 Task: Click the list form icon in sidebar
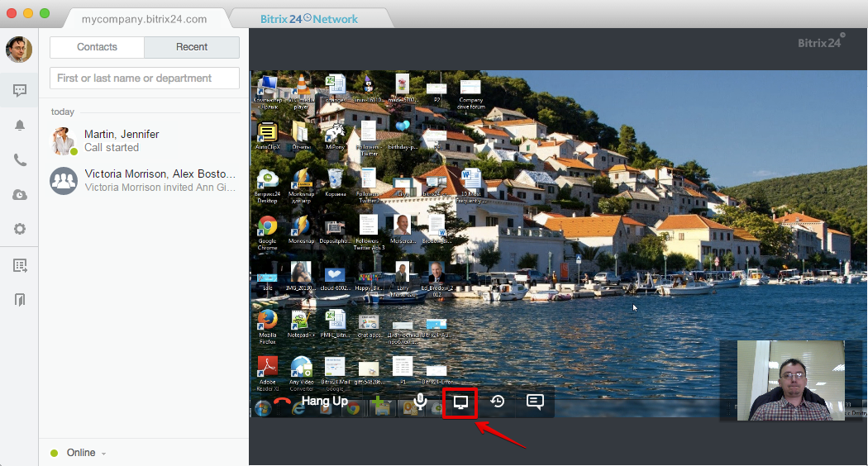pos(19,266)
